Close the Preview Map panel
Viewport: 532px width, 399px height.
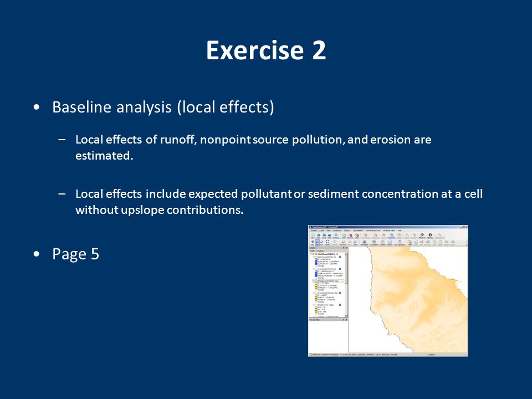[x=346, y=320]
